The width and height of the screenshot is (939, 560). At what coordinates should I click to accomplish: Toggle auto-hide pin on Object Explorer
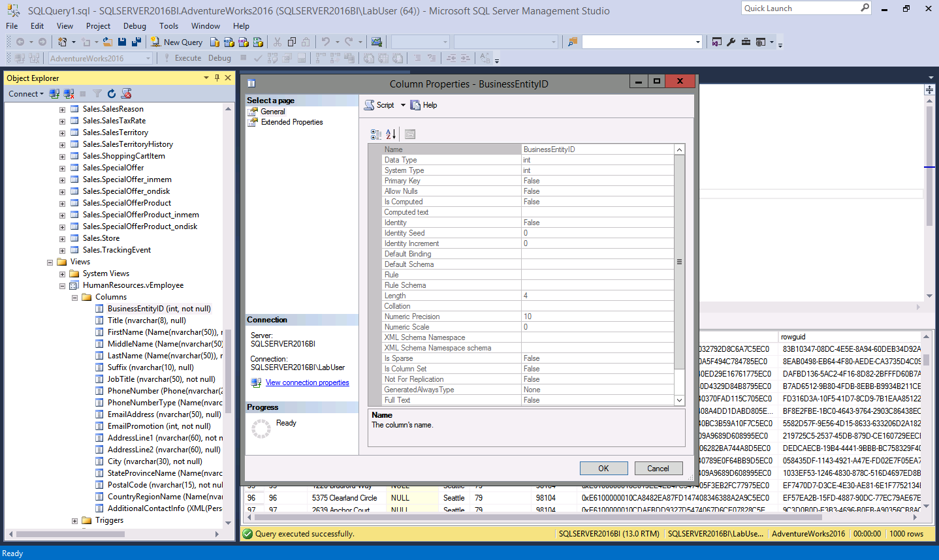point(217,78)
